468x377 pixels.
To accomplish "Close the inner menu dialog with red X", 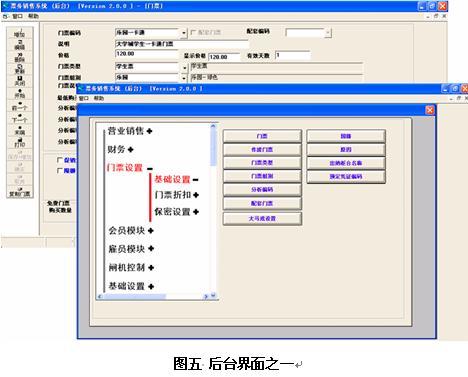I will point(430,110).
